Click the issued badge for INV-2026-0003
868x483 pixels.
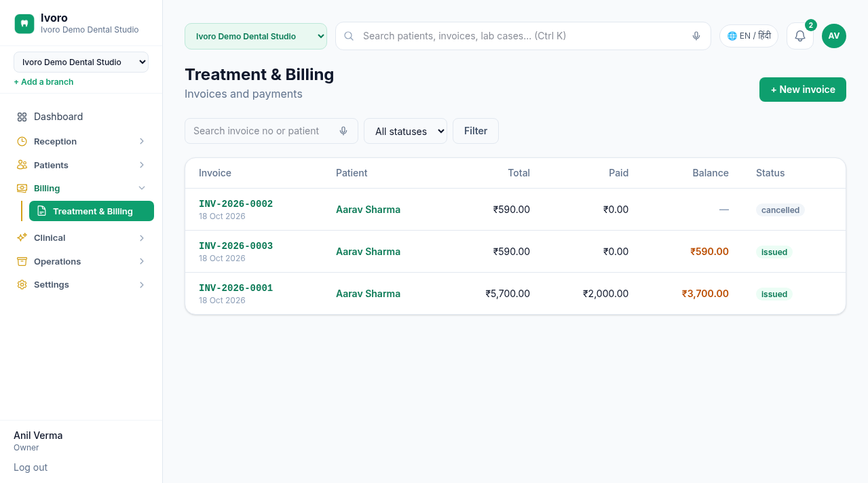click(774, 252)
